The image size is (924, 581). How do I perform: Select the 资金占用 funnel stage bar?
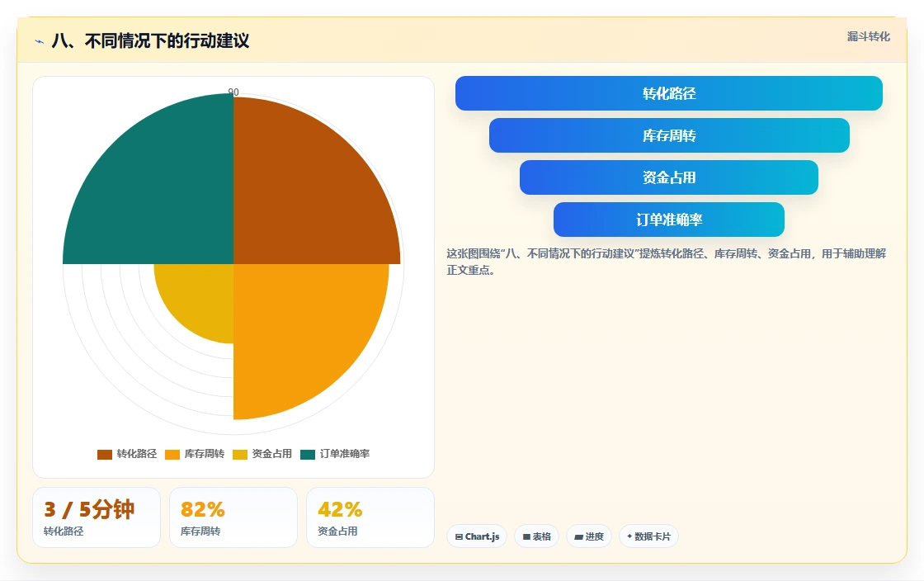[669, 177]
